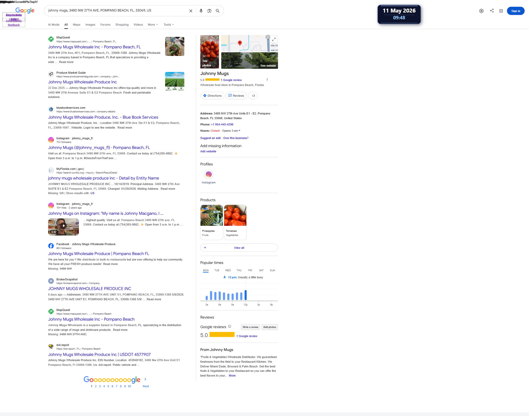Open the Images tab
Image resolution: width=532 pixels, height=416 pixels.
90,25
